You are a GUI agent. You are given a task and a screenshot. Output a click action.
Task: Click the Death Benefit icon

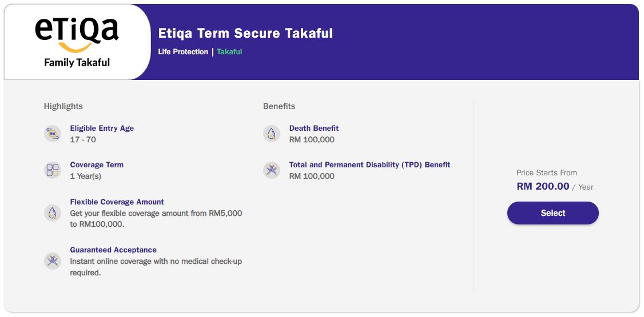[x=272, y=134]
